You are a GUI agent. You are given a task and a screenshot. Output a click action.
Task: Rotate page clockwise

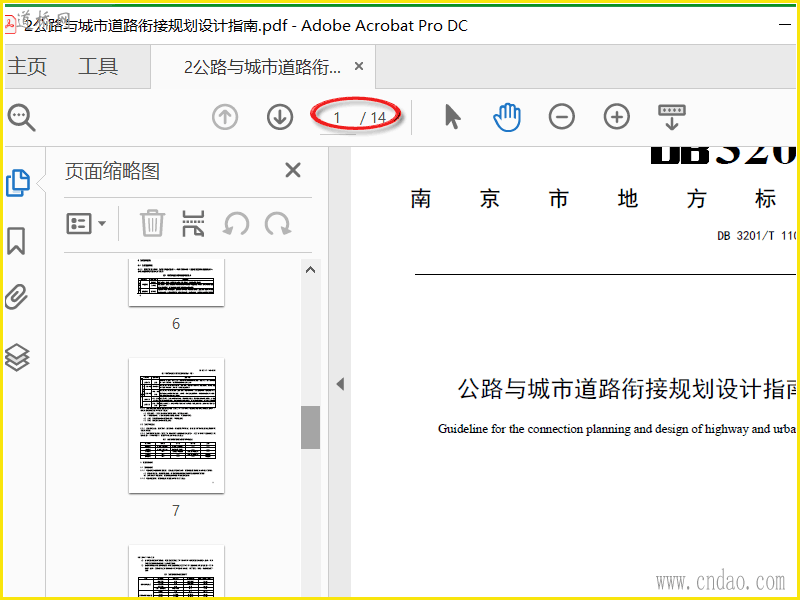pos(278,224)
